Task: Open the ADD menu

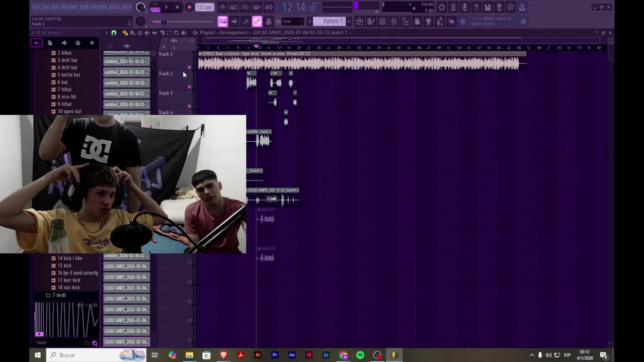Action: point(55,7)
